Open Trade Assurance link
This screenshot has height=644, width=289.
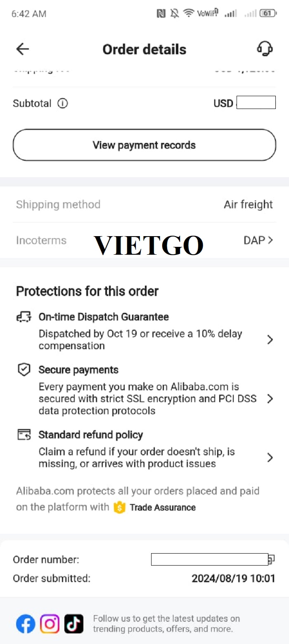pos(163,507)
